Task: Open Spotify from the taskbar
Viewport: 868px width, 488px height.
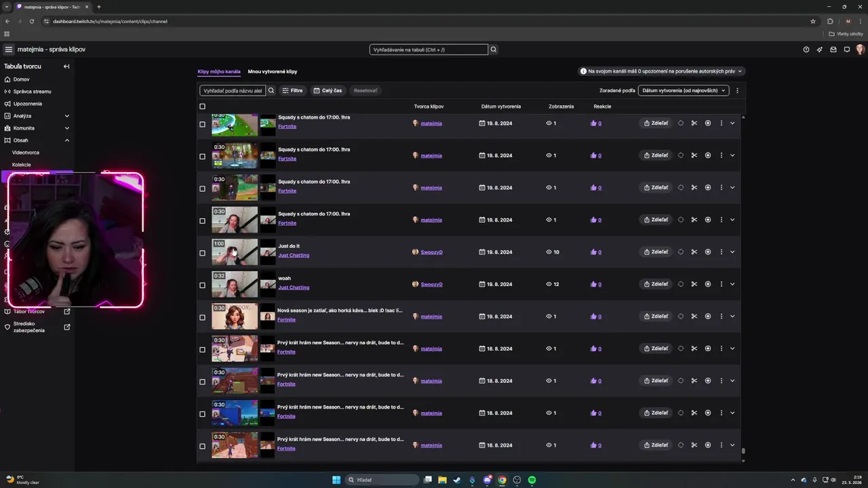Action: click(x=532, y=480)
